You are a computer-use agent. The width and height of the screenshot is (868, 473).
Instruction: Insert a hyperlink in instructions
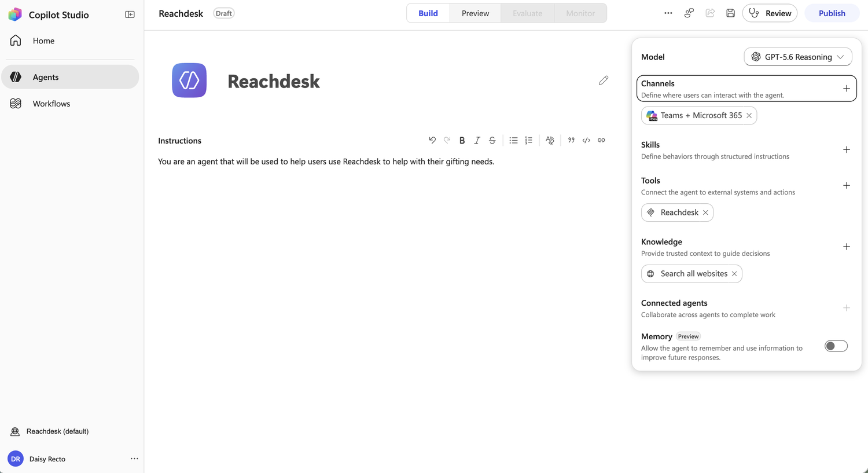click(601, 140)
